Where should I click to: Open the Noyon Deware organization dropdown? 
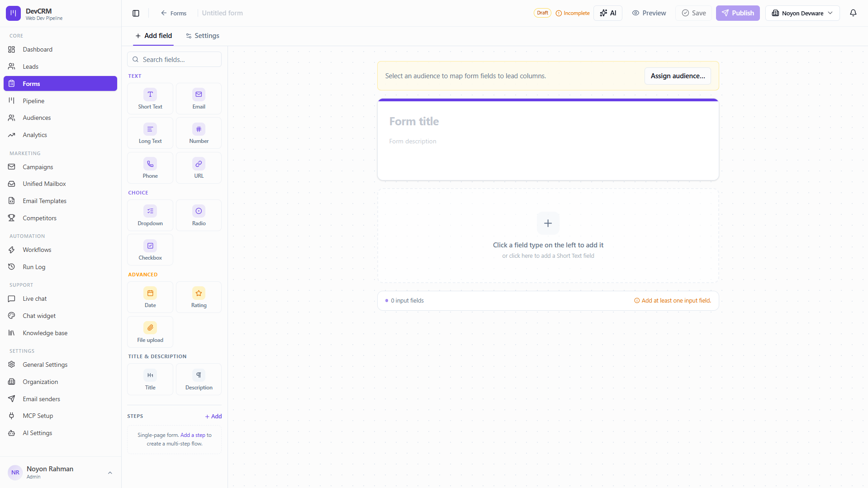(x=802, y=13)
